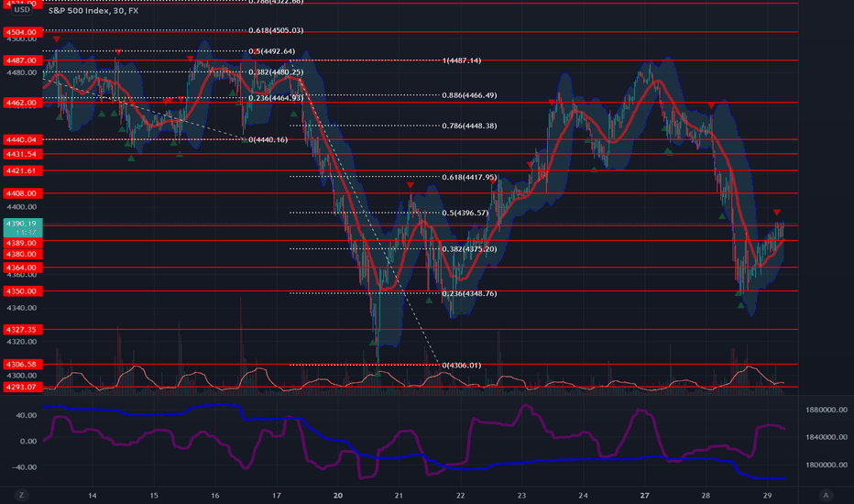This screenshot has width=854, height=504.
Task: Click the 1800000.00 right-axis value
Action: point(827,465)
